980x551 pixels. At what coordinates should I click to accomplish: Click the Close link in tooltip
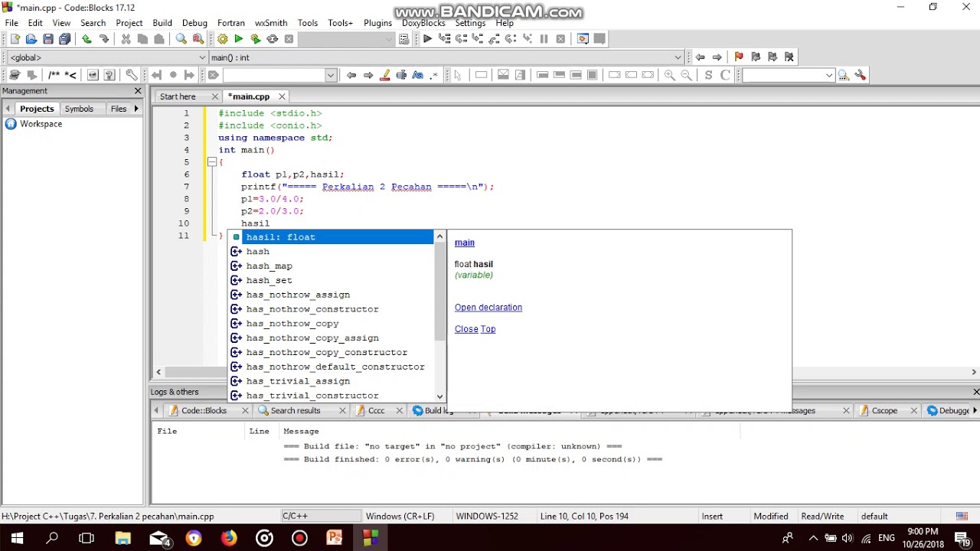click(466, 329)
